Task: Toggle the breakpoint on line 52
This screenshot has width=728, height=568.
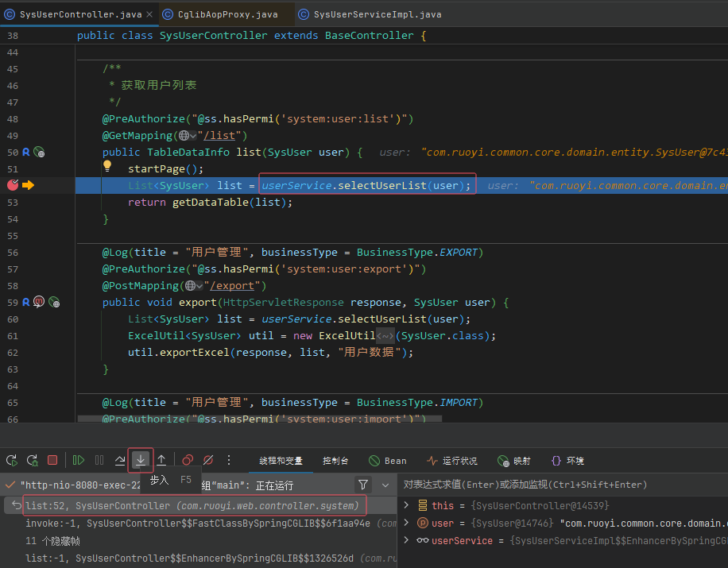Action: coord(13,185)
